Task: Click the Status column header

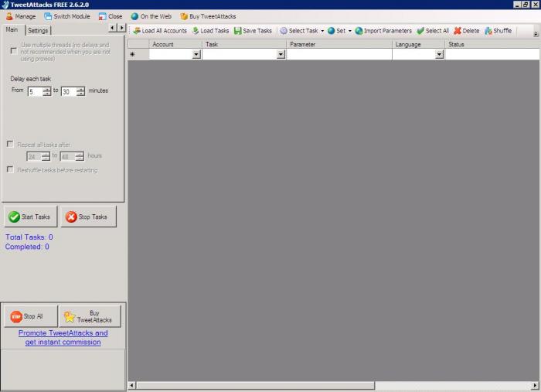Action: pos(492,44)
